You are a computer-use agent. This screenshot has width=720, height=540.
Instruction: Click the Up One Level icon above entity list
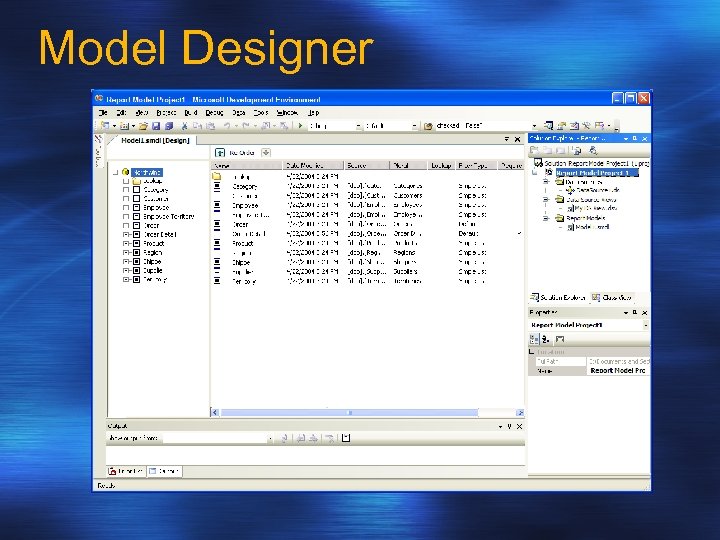click(x=220, y=152)
